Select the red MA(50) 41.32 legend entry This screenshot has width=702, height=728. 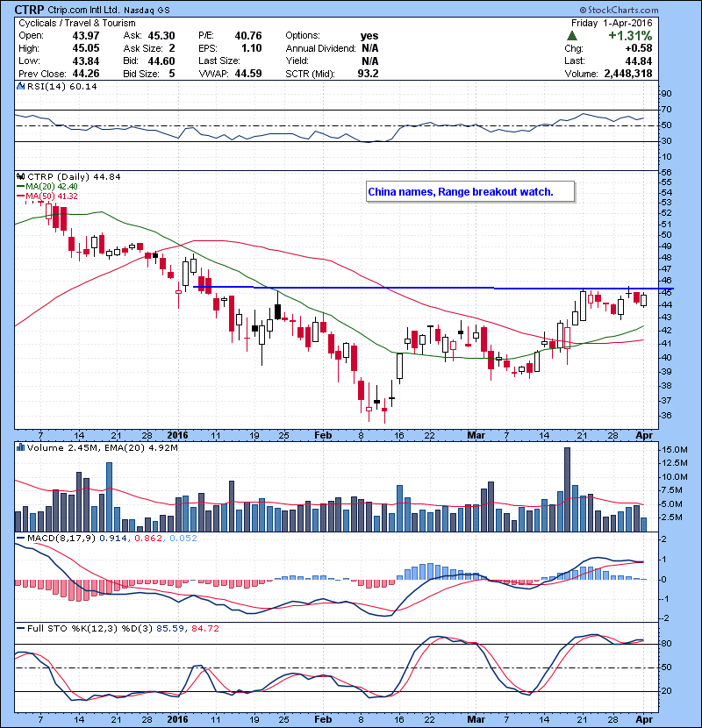47,196
